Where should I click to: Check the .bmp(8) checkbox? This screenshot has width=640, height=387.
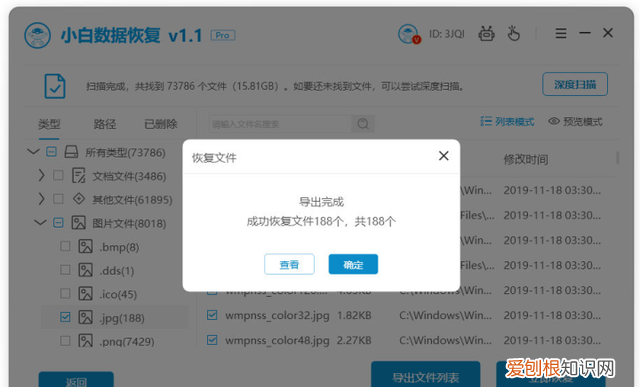click(65, 246)
